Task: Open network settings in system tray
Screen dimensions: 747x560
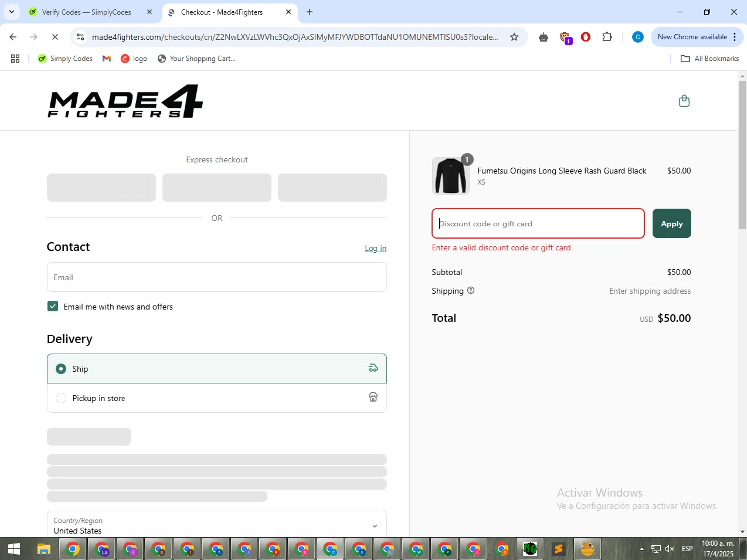Action: pyautogui.click(x=656, y=549)
